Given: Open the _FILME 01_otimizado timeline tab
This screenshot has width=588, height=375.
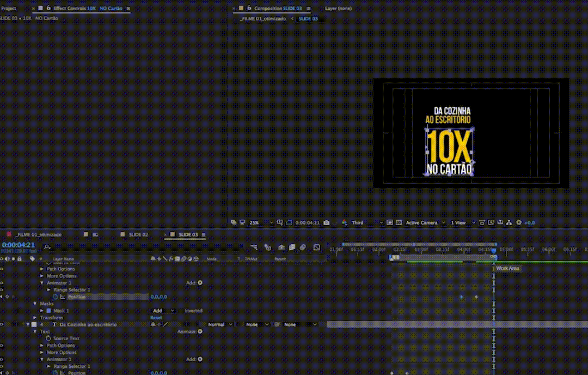Looking at the screenshot, I should [38, 234].
